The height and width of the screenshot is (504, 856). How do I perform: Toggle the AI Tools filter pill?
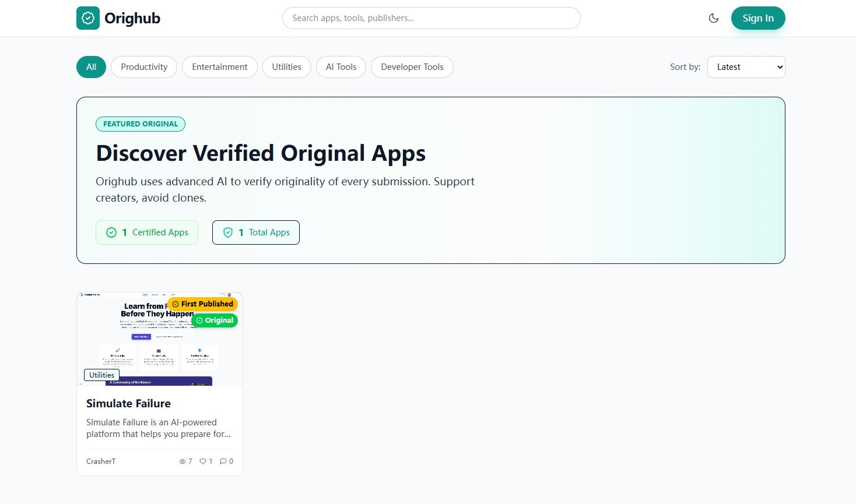click(x=341, y=66)
